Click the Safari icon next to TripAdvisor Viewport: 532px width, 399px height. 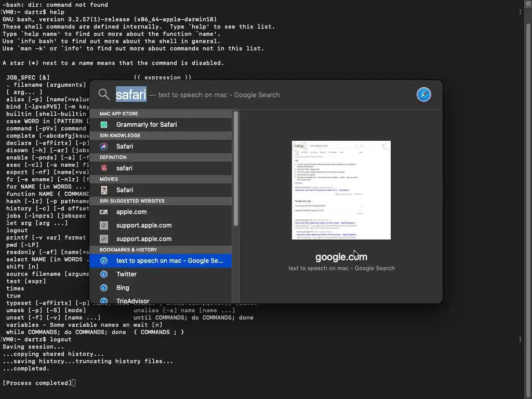(x=104, y=301)
